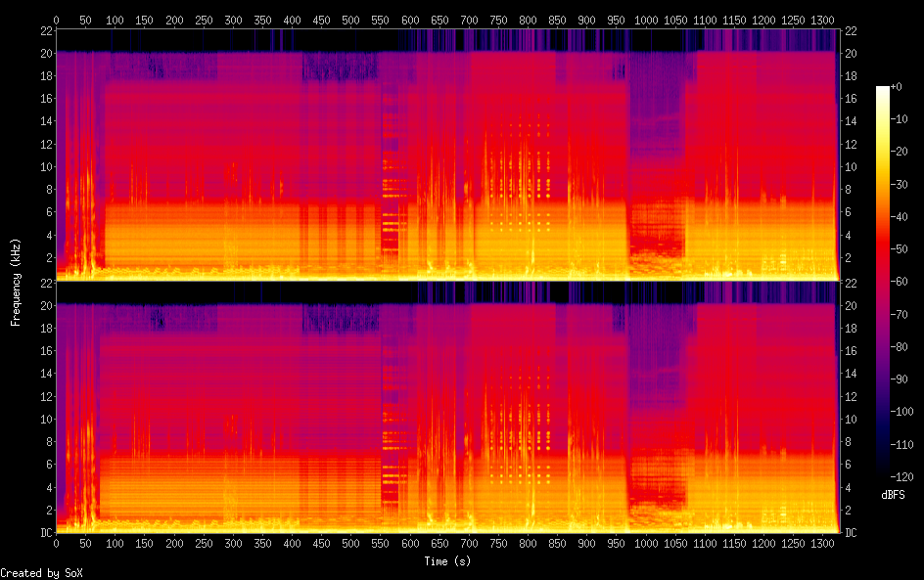Click the "Time (s)" axis label

tap(449, 561)
